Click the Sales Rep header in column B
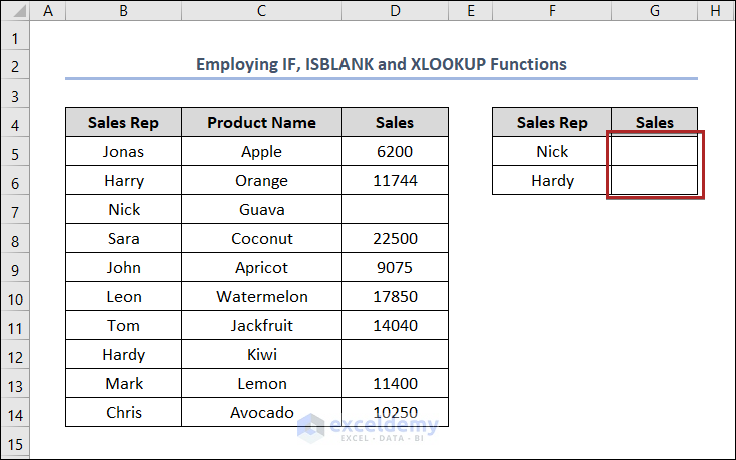The width and height of the screenshot is (736, 460). tap(122, 123)
